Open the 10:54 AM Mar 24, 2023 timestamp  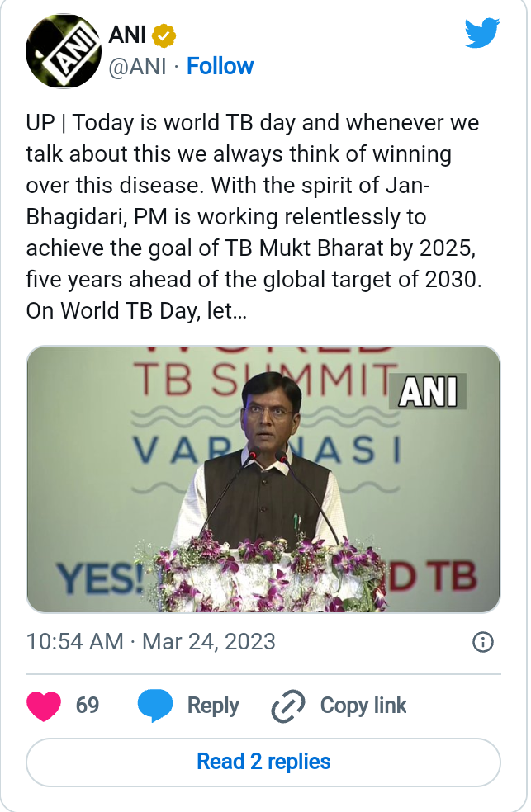[151, 642]
